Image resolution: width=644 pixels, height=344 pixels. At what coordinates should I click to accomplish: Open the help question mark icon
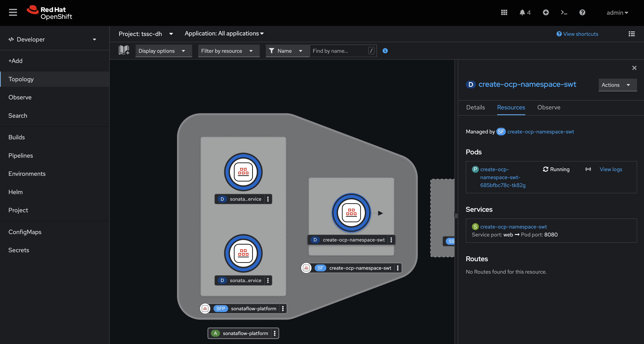coord(582,12)
